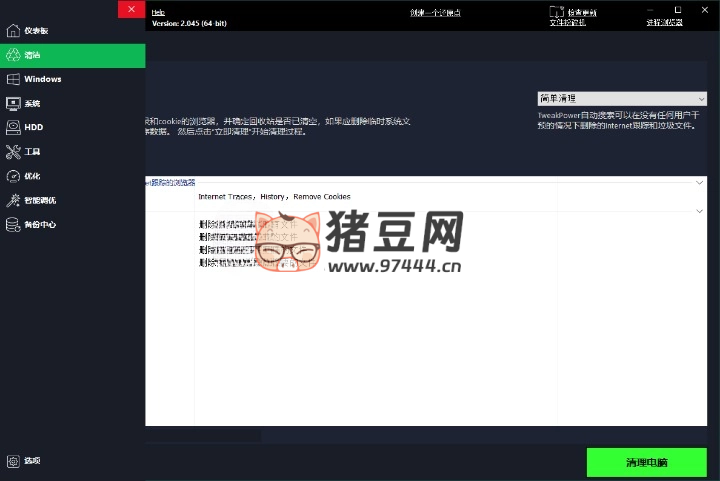The image size is (720, 481).
Task: Select the 工具 wrench tools icon
Action: [x=13, y=152]
